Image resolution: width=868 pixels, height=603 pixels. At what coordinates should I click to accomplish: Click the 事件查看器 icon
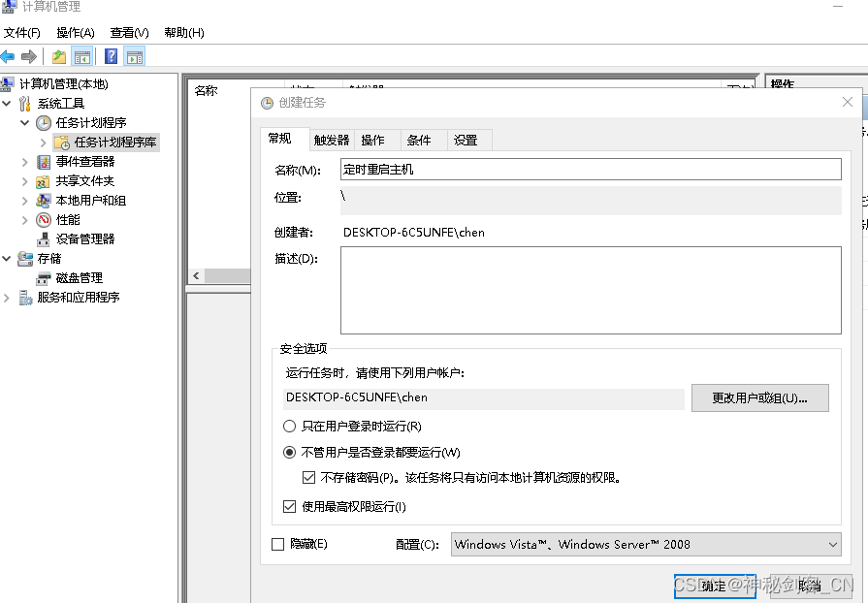pyautogui.click(x=44, y=162)
